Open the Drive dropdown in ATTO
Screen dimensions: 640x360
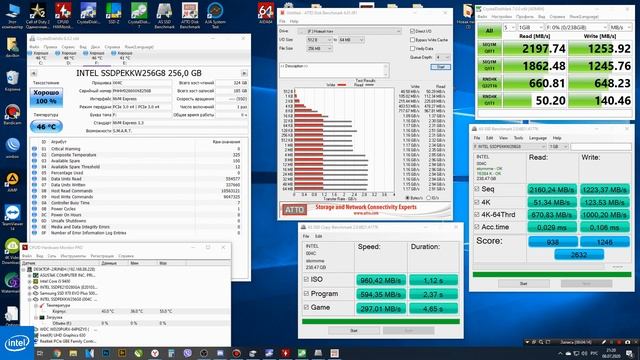tap(353, 31)
